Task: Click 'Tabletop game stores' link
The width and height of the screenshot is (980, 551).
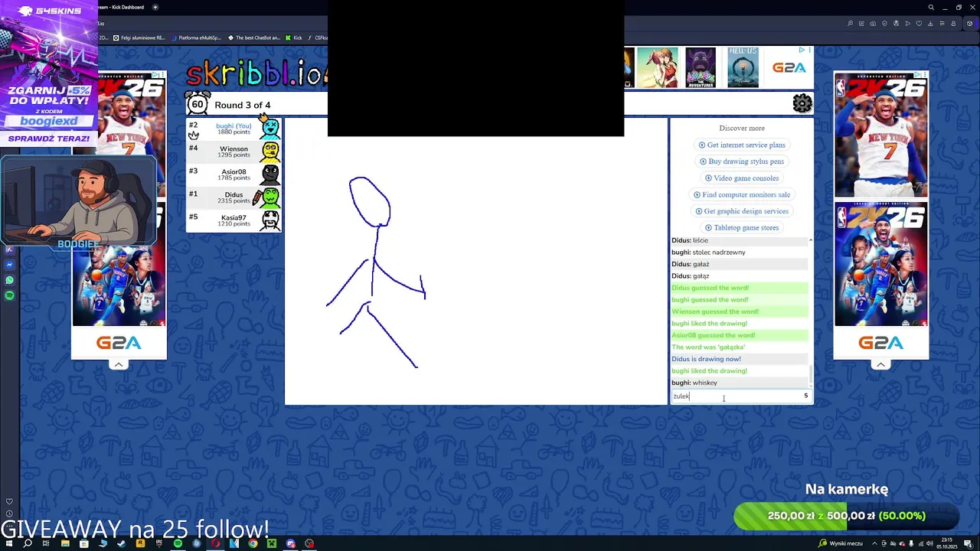Action: [x=742, y=227]
